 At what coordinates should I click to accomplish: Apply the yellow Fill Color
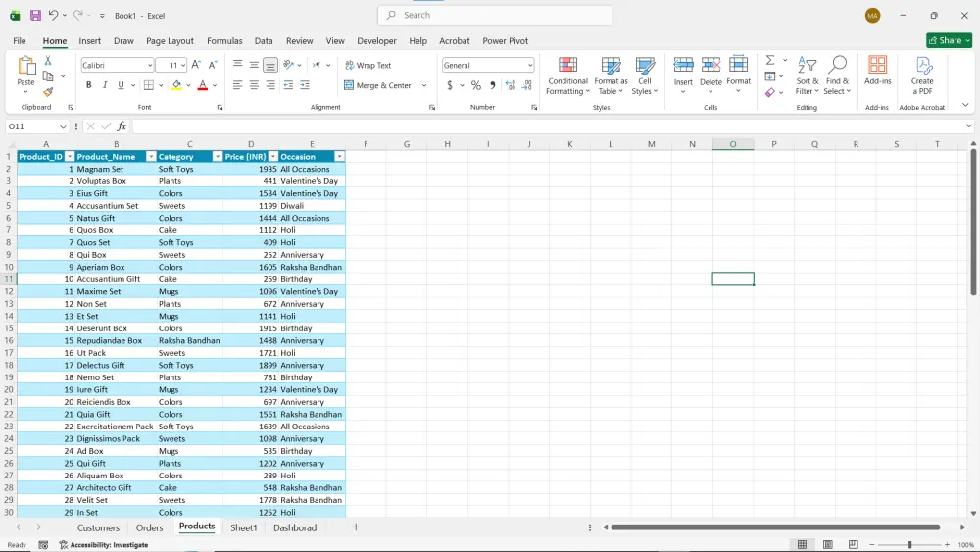[x=176, y=85]
